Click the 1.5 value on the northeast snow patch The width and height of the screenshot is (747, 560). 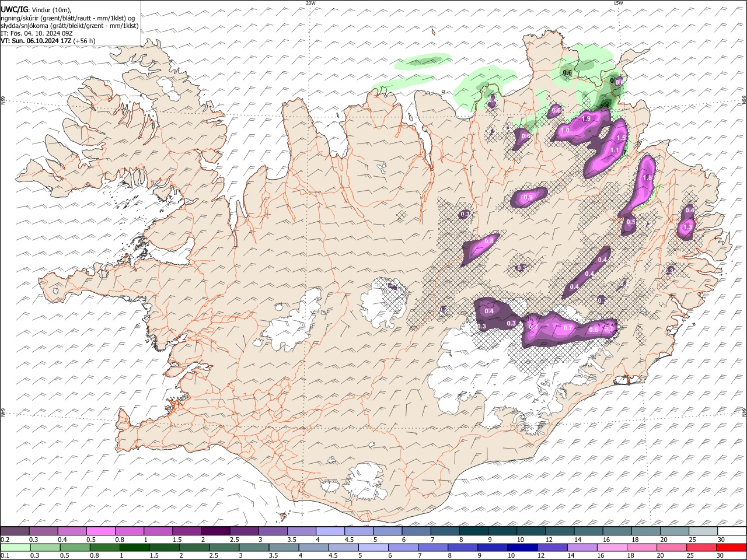(x=621, y=138)
